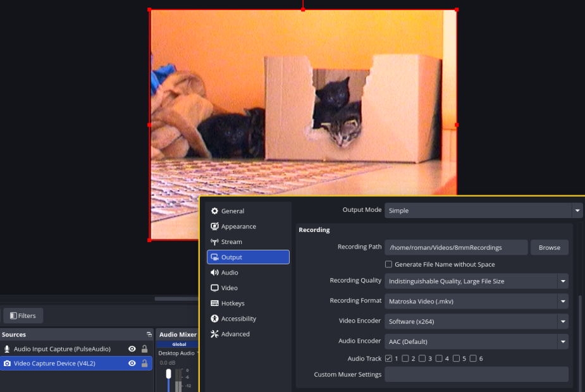Uncheck Audio Track 1
Screen dimensions: 585x392
tap(388, 358)
